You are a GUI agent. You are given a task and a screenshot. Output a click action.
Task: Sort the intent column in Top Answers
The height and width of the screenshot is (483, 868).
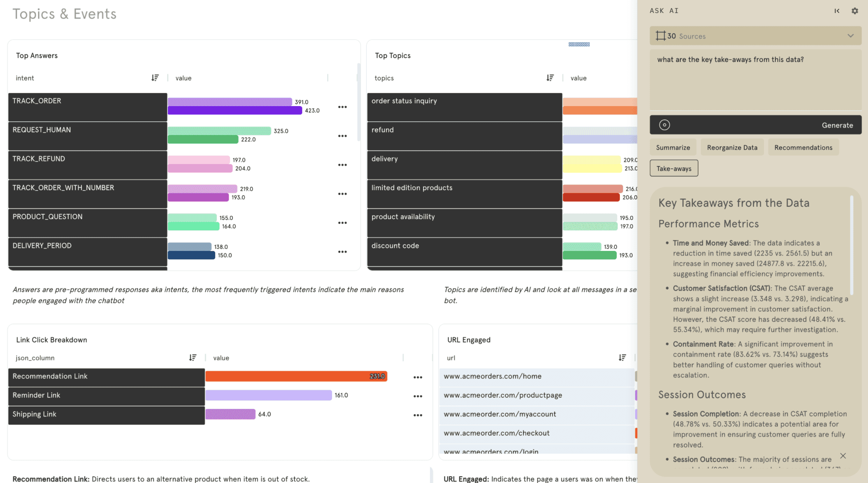tap(155, 78)
